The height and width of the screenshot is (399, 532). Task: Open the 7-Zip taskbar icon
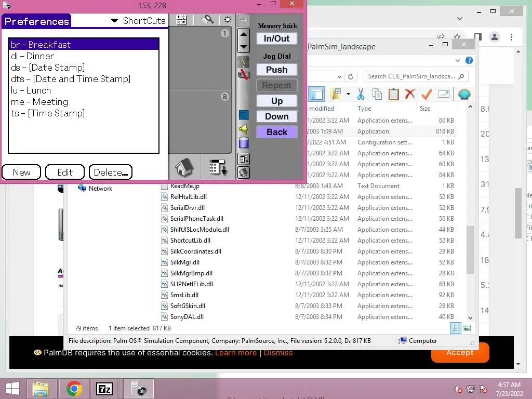point(104,389)
